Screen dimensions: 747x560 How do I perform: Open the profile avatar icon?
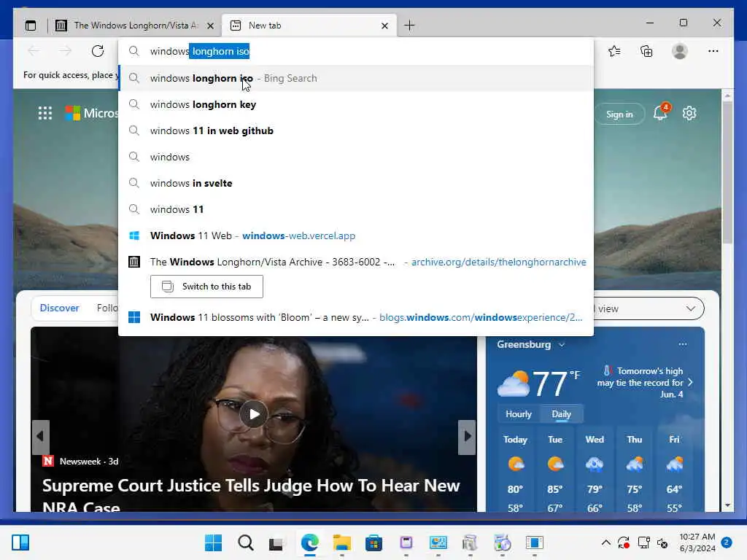680,51
